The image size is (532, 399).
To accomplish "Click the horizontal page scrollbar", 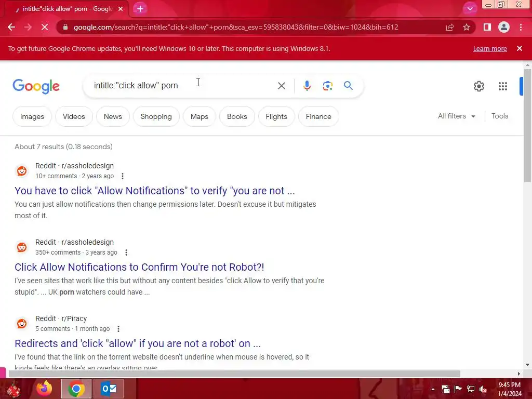I will 234,374.
